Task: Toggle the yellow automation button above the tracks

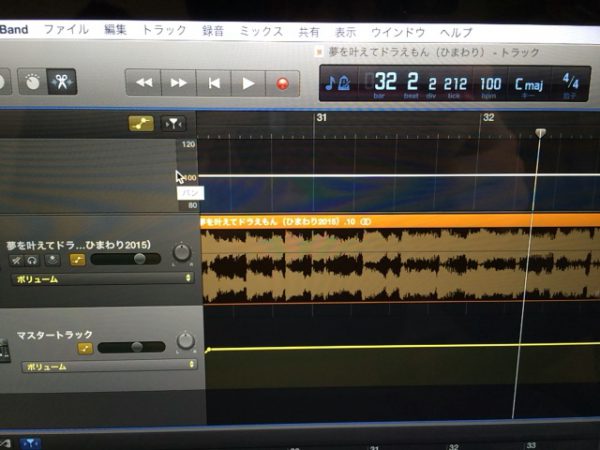Action: (x=141, y=124)
